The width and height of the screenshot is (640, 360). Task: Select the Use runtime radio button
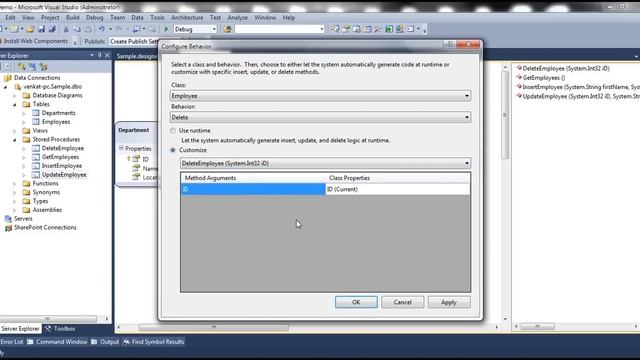(x=173, y=131)
